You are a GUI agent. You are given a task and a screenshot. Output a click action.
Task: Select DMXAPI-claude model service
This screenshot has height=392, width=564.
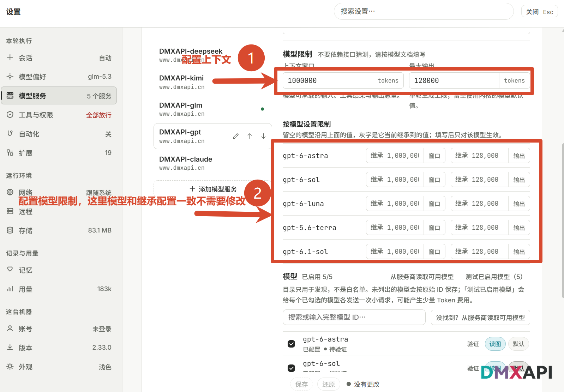213,163
